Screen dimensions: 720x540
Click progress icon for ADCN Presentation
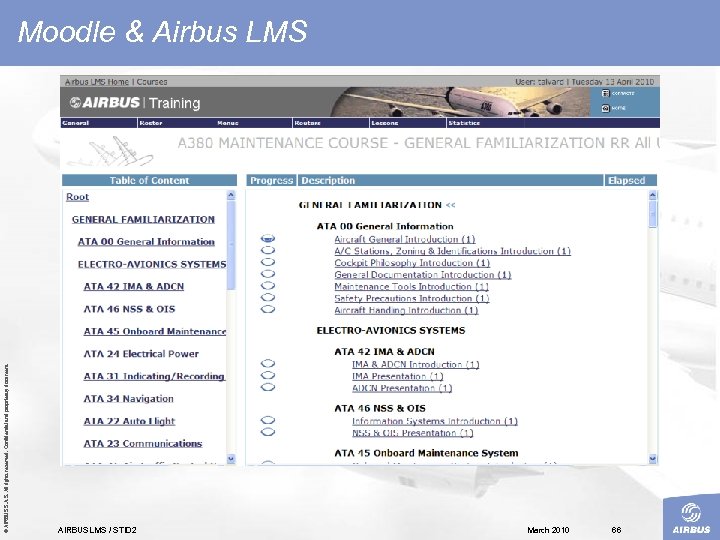click(268, 387)
